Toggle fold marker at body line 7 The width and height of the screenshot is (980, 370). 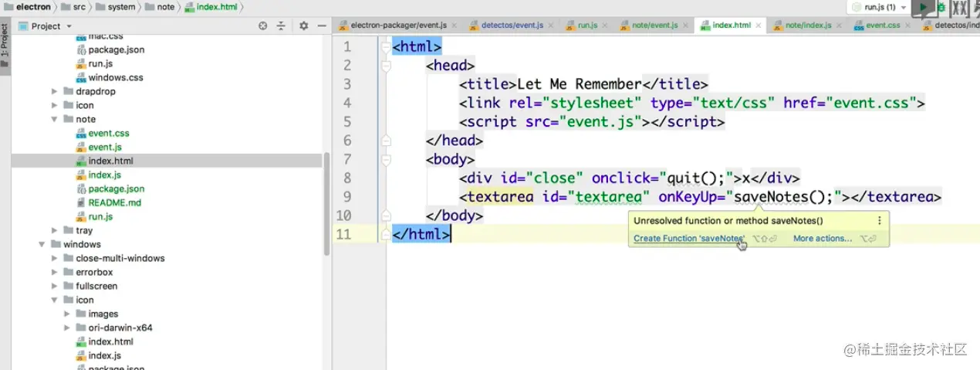click(386, 159)
